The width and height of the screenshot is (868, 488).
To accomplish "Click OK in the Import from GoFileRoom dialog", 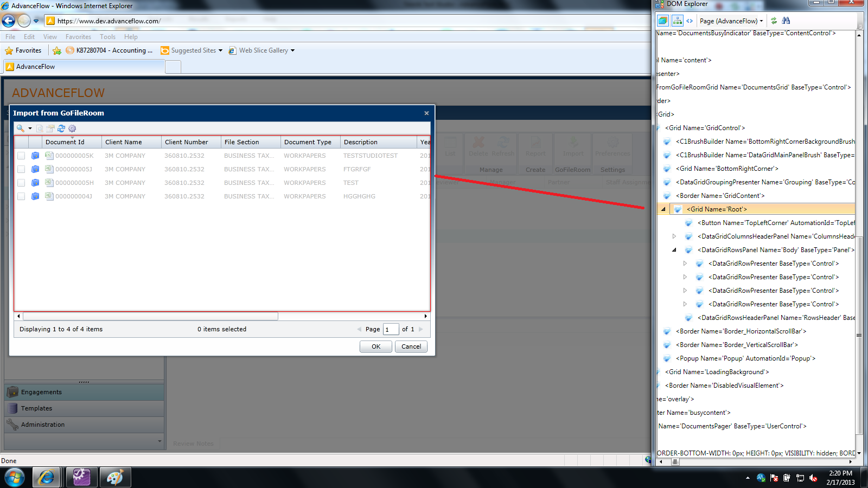I will 376,346.
